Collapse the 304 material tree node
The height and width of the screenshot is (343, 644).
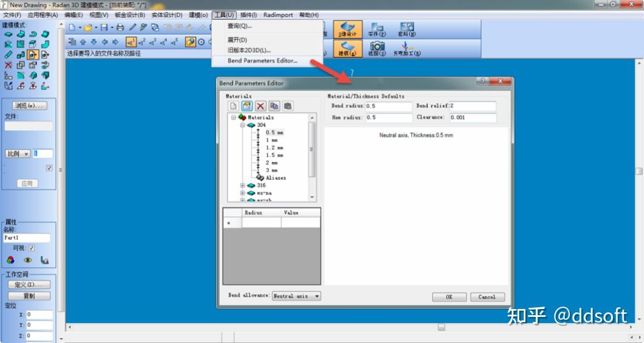(x=243, y=125)
